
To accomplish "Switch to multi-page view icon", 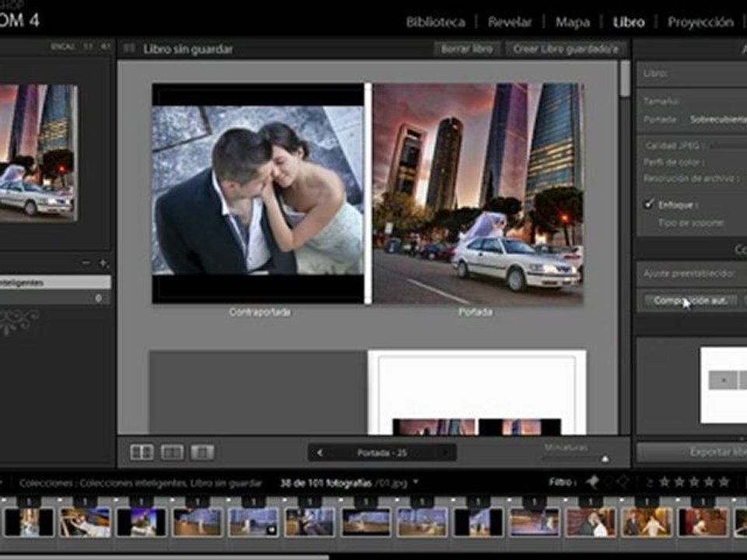I will click(142, 452).
